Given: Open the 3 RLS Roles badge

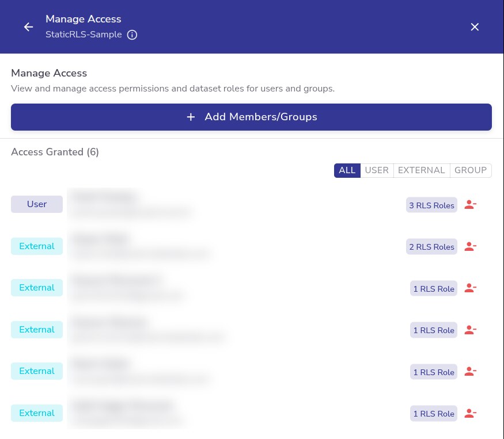Looking at the screenshot, I should coord(431,205).
